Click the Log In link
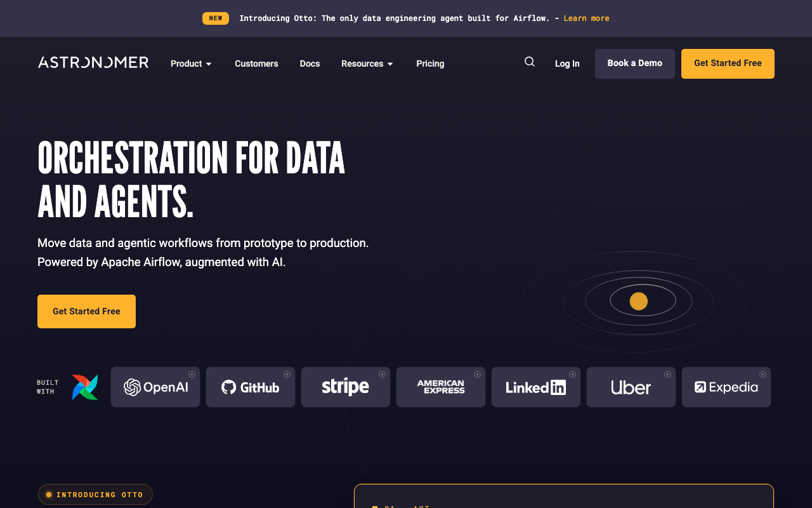 567,63
